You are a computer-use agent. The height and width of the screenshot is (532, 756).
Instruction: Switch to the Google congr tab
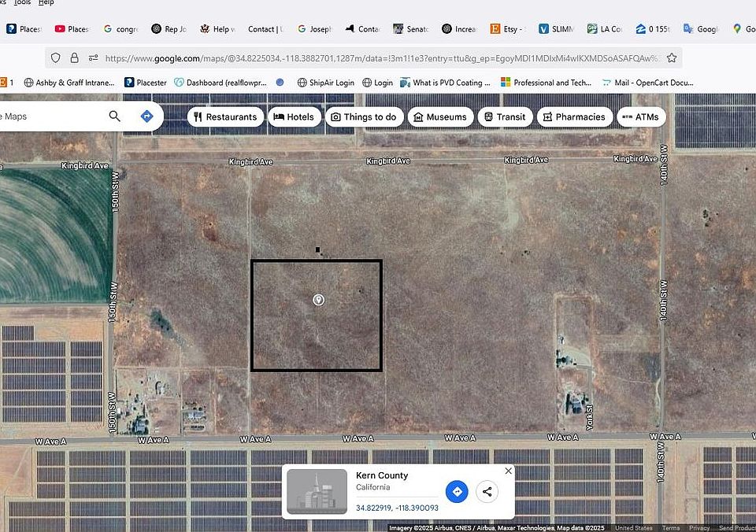(x=120, y=29)
